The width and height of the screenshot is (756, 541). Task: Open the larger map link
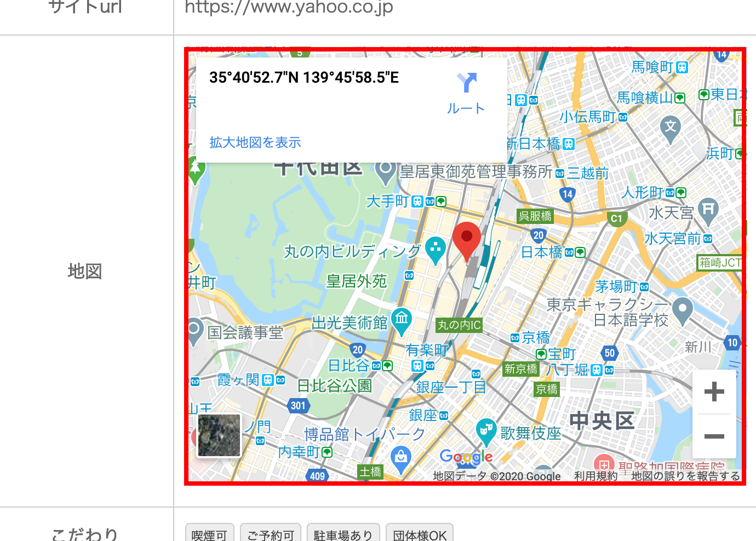click(x=255, y=142)
